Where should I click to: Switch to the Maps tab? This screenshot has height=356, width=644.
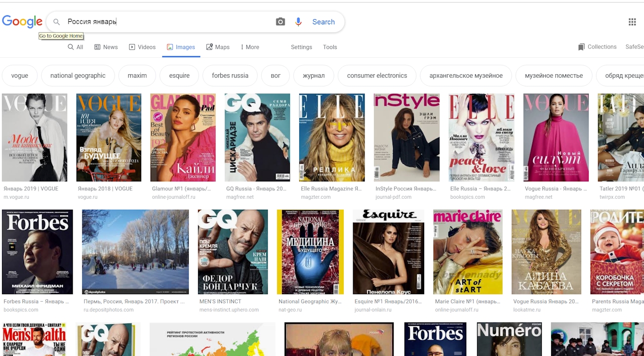tap(218, 47)
